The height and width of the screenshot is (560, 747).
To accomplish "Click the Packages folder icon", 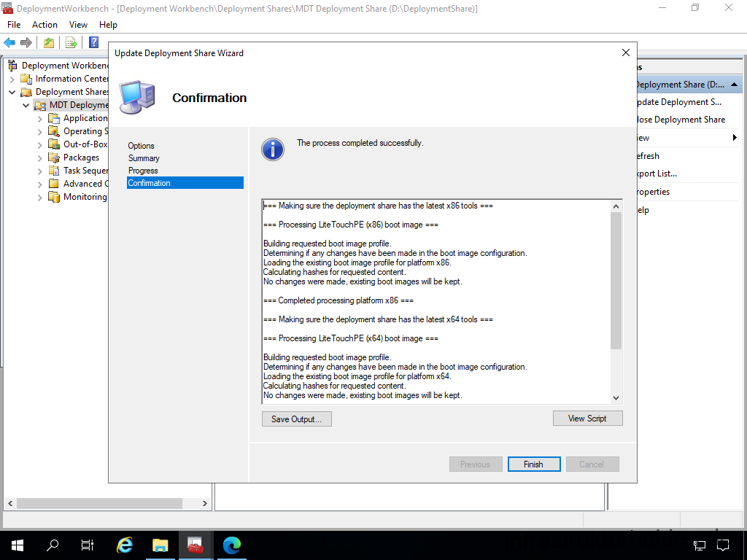I will (x=54, y=157).
